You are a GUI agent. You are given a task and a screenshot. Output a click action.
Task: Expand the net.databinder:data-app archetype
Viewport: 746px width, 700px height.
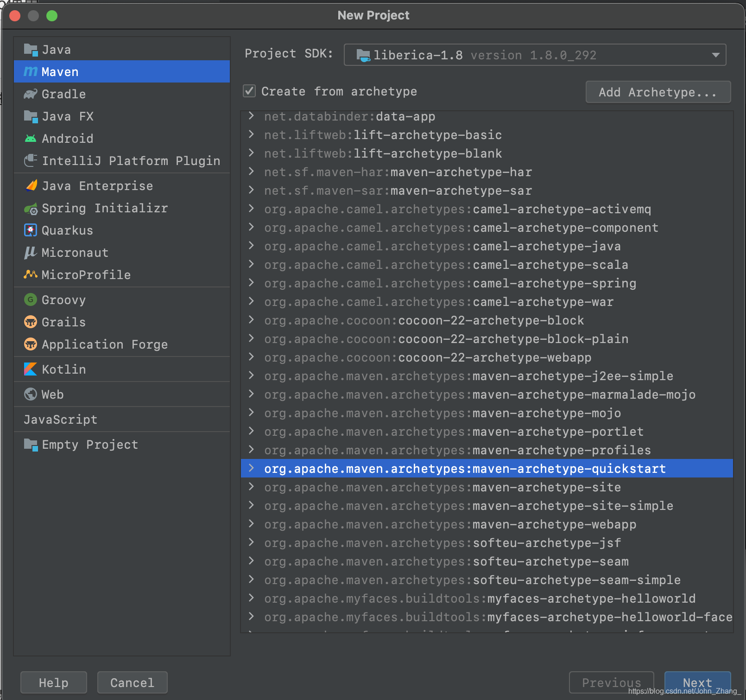(x=251, y=116)
